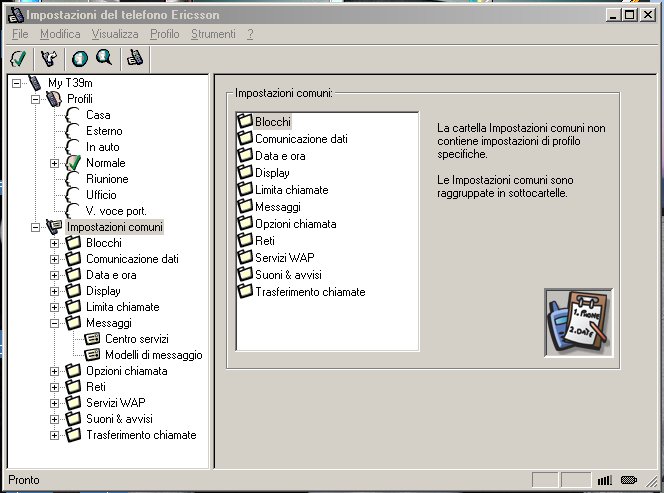The height and width of the screenshot is (493, 664).
Task: Open the ? help menu
Action: tap(250, 34)
